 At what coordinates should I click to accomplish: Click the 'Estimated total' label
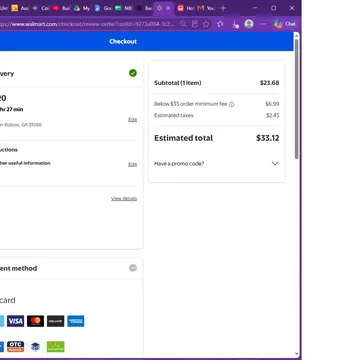(183, 138)
